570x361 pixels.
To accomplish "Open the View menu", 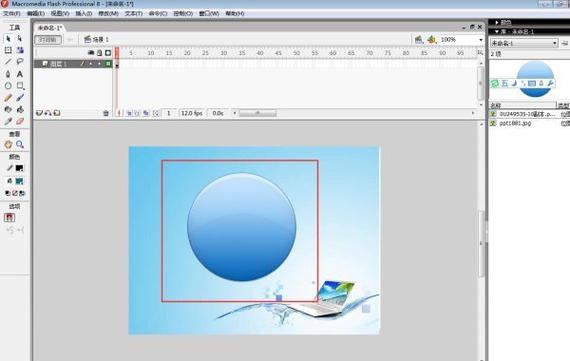I will tap(60, 13).
